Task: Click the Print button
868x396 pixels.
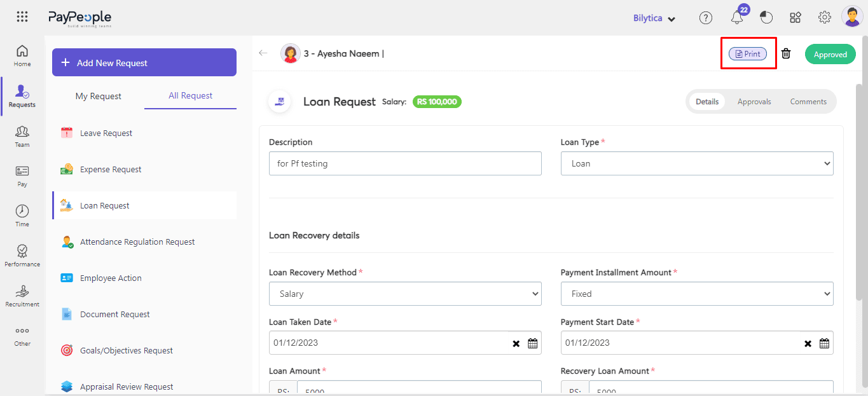Action: [748, 54]
